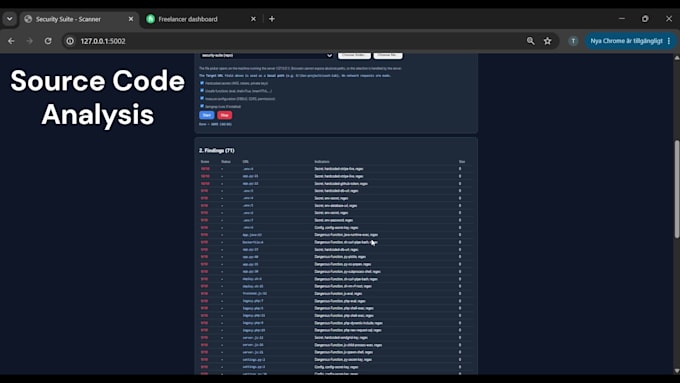Open a new browser tab
This screenshot has width=680, height=383.
click(x=272, y=19)
